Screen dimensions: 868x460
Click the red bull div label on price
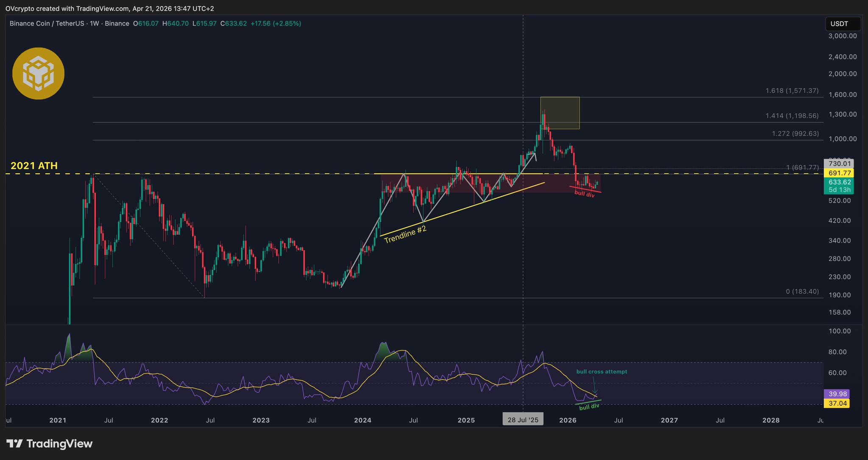[584, 194]
